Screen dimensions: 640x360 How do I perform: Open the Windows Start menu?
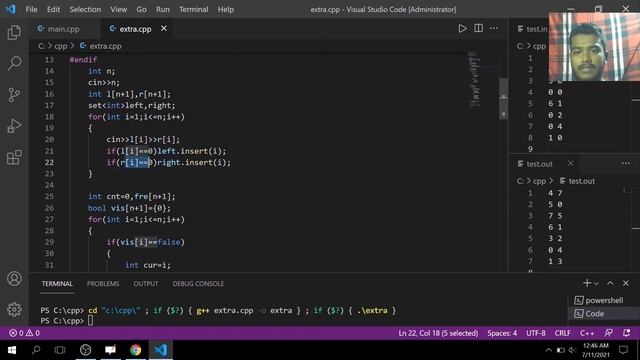point(12,350)
